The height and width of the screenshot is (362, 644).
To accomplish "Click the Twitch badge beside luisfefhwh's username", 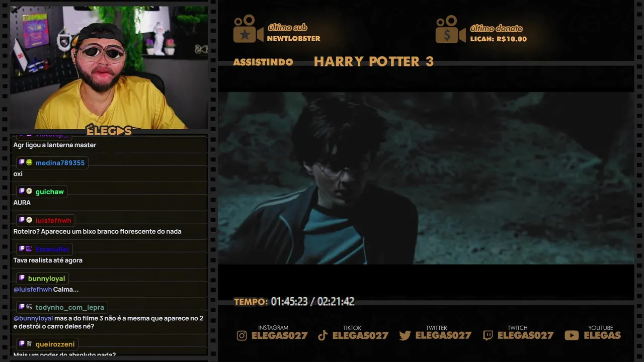I will click(x=22, y=220).
